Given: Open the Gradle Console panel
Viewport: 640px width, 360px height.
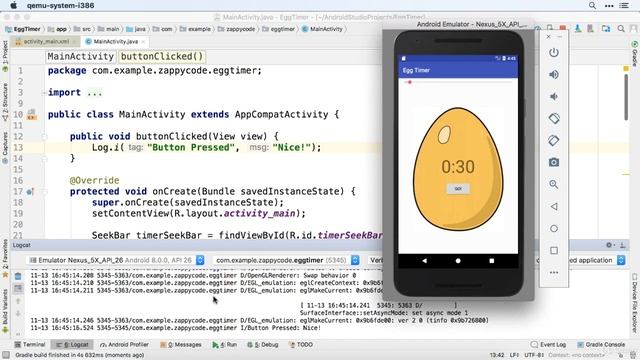Looking at the screenshot, I should click(601, 344).
